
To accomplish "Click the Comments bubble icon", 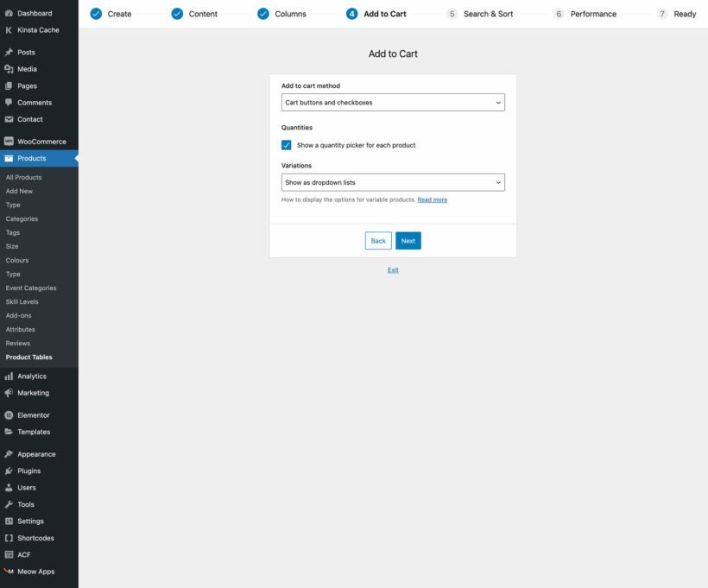I will [x=9, y=102].
